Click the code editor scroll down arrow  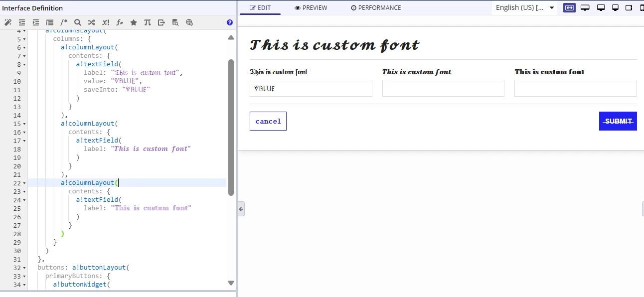coord(231,283)
